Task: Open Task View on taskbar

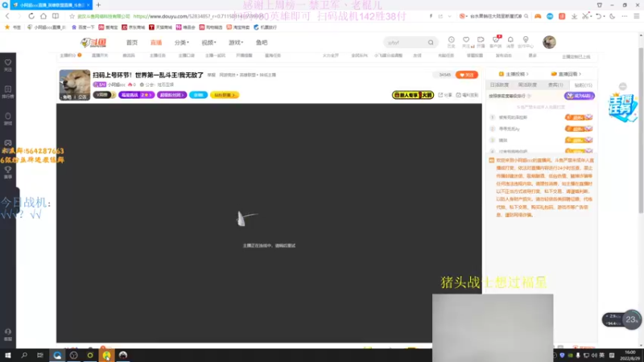Action: pos(39,356)
